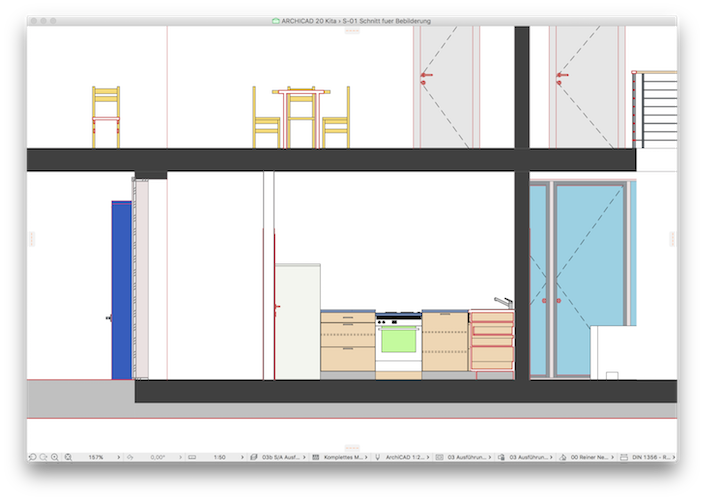Screen dimensions: 704x500
Task: Click 03 Ausführun... next to Model View Options icon
Action: 466,457
